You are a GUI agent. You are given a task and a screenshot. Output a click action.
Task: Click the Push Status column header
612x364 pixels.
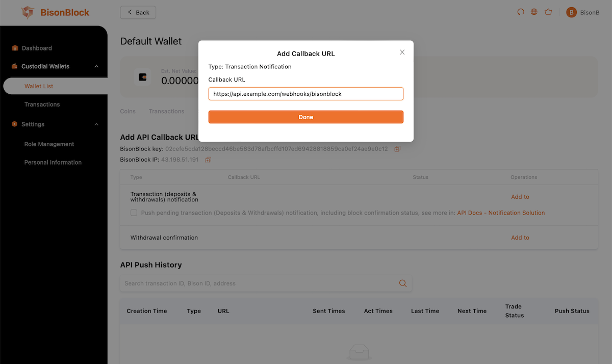pyautogui.click(x=572, y=311)
